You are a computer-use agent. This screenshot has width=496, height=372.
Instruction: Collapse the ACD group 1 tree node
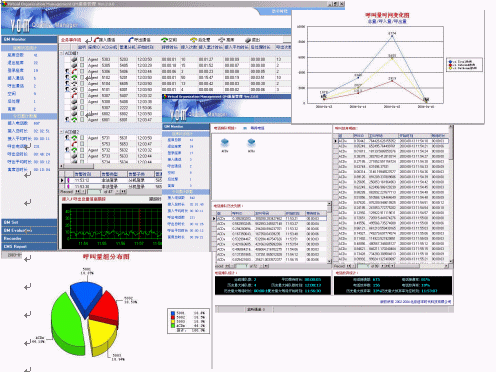pos(62,53)
